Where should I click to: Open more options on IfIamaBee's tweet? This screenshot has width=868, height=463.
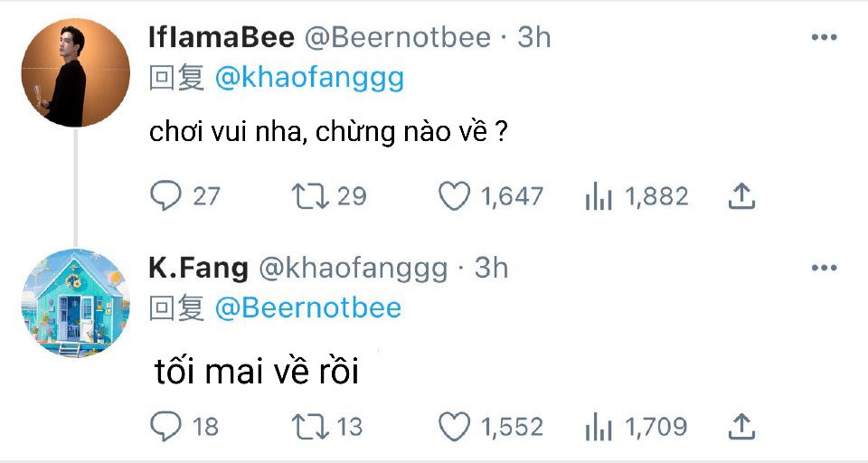pyautogui.click(x=824, y=38)
